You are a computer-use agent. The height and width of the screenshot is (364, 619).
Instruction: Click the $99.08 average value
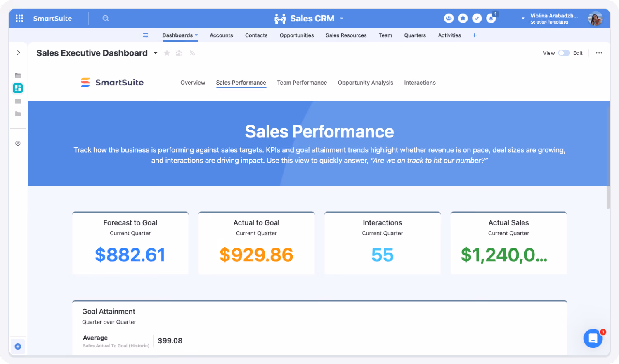pos(170,341)
